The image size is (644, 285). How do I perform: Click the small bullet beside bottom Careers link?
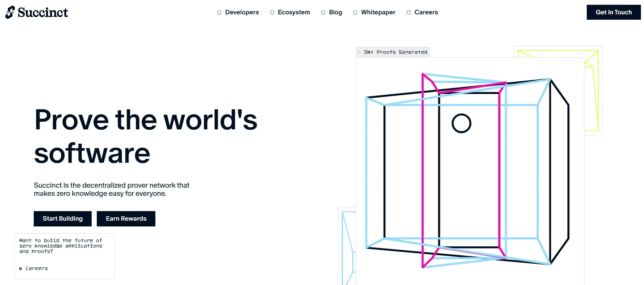[x=20, y=269]
